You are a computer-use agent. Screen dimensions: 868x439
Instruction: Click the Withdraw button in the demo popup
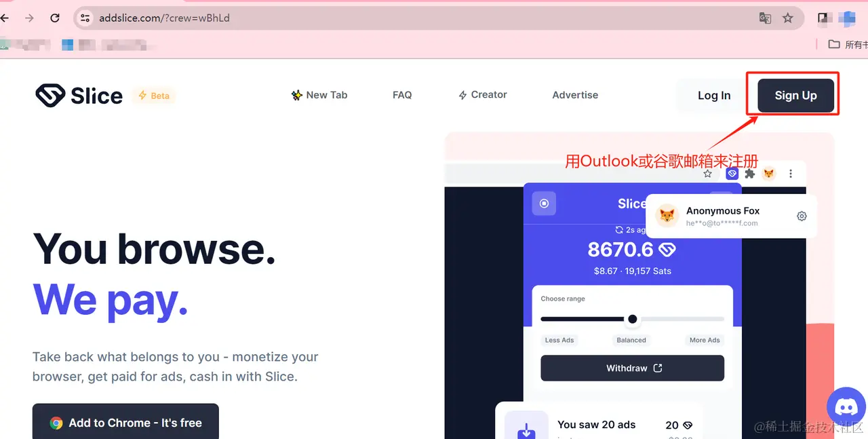(x=632, y=368)
